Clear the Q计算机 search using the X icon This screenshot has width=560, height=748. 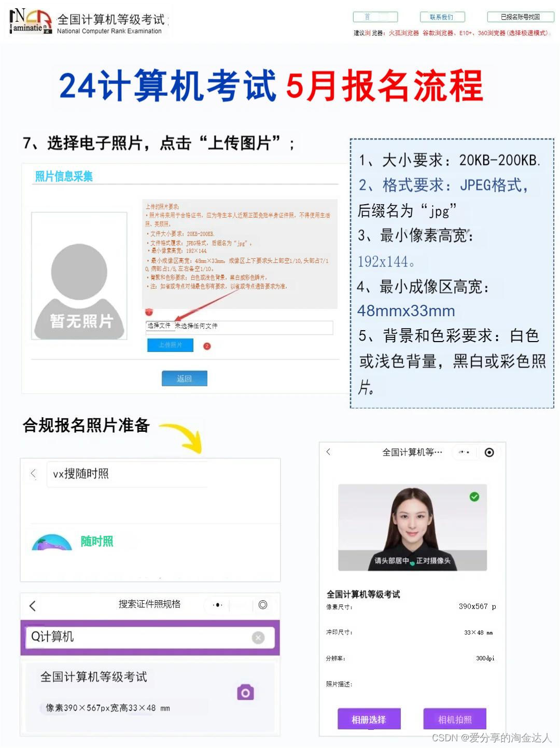tap(258, 637)
